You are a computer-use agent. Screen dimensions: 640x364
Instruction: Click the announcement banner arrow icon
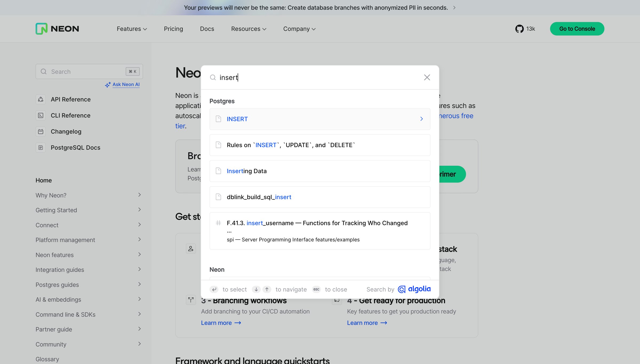454,8
